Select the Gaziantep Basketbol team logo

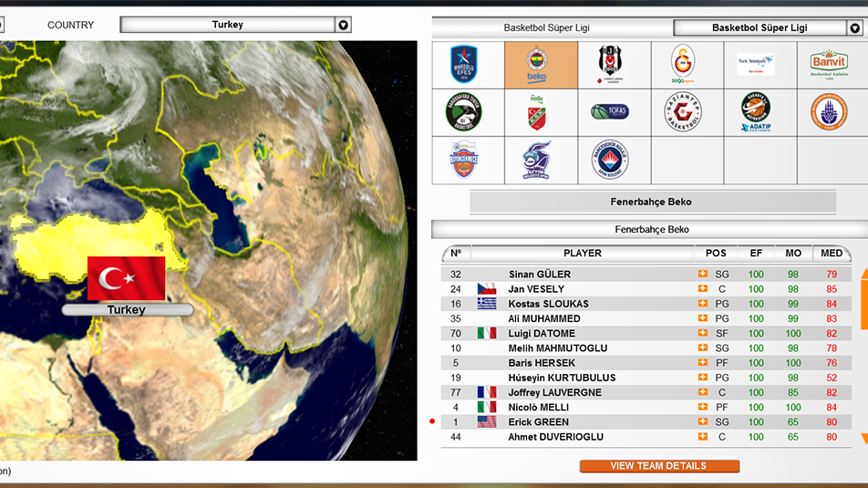[x=683, y=112]
